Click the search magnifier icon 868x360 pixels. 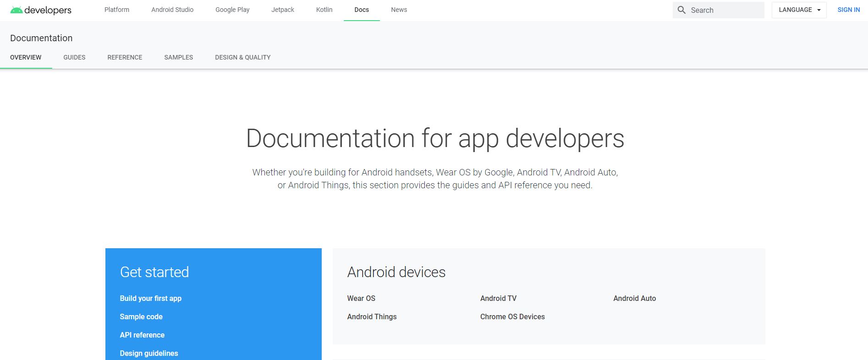coord(681,10)
